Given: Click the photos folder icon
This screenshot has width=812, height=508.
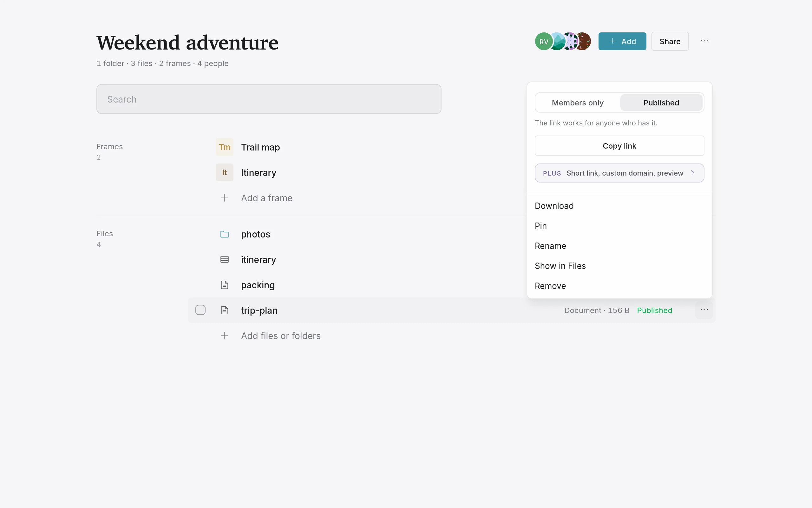Looking at the screenshot, I should [x=225, y=234].
